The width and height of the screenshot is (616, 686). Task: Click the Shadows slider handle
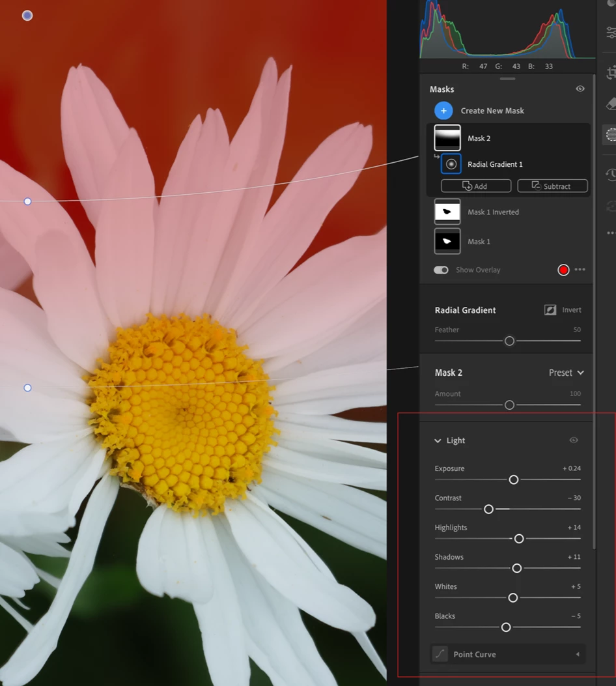517,568
